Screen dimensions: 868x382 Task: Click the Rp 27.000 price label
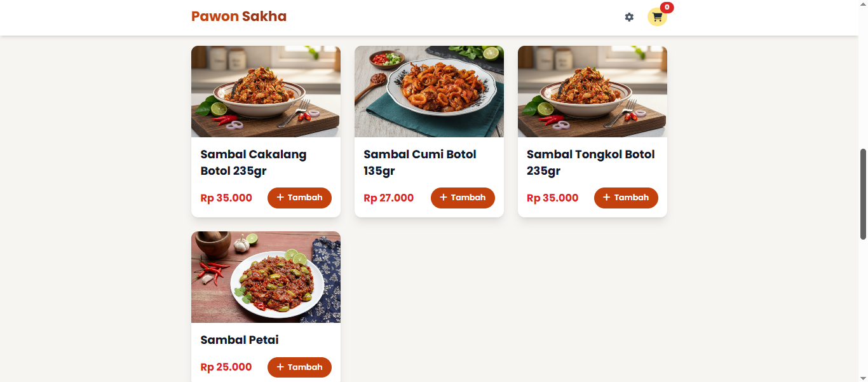389,198
